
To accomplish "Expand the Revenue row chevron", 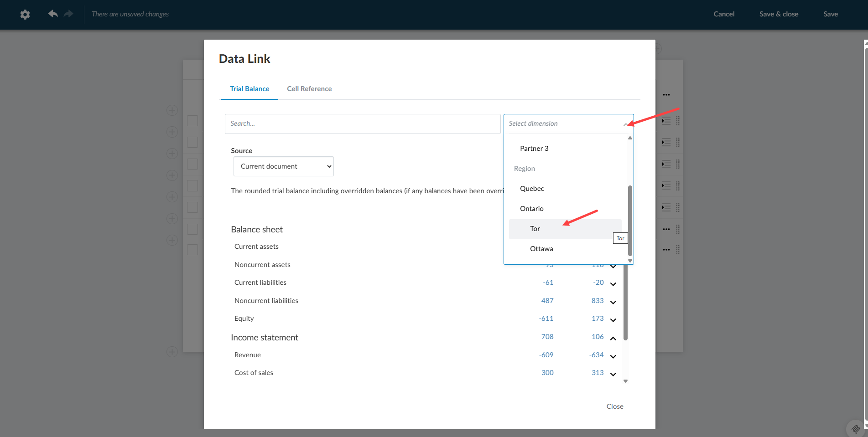I will [x=613, y=356].
